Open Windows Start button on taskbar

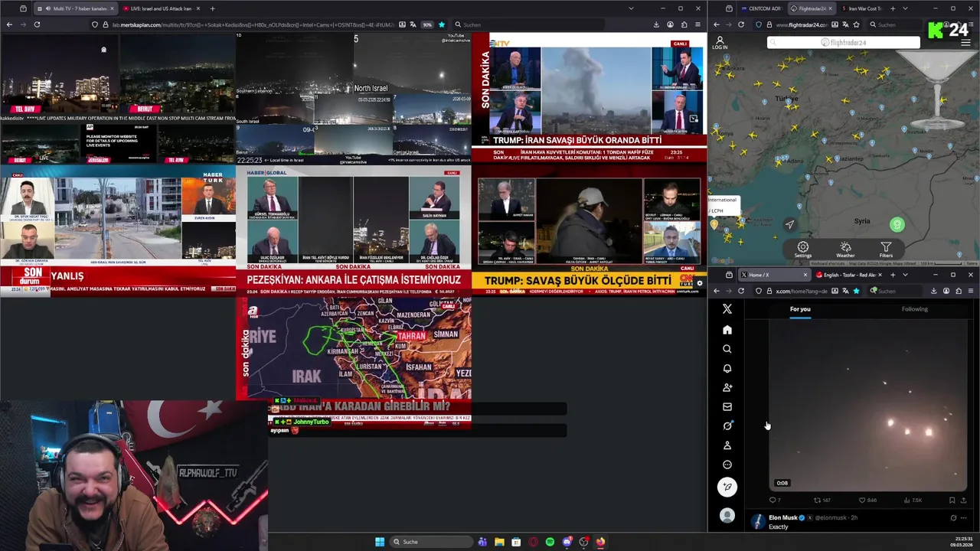coord(379,542)
